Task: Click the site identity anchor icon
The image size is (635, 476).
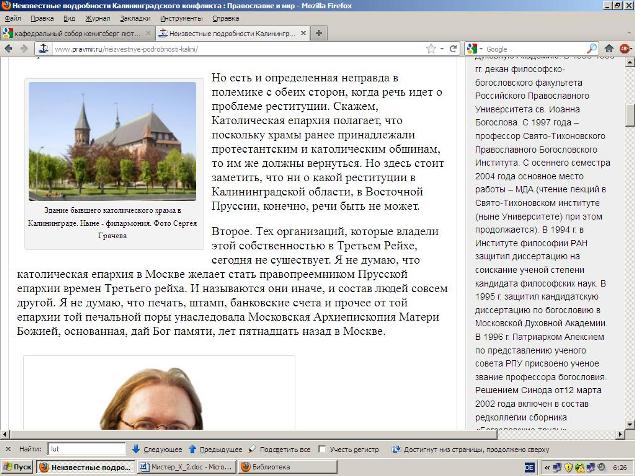Action: point(43,49)
